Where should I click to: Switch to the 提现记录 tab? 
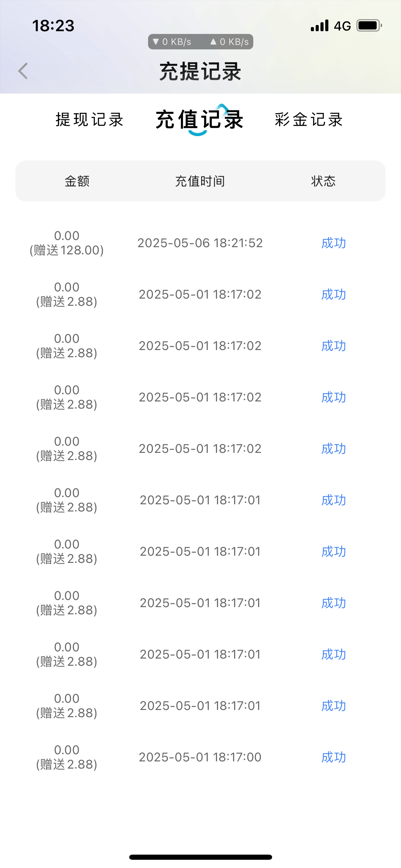(89, 120)
